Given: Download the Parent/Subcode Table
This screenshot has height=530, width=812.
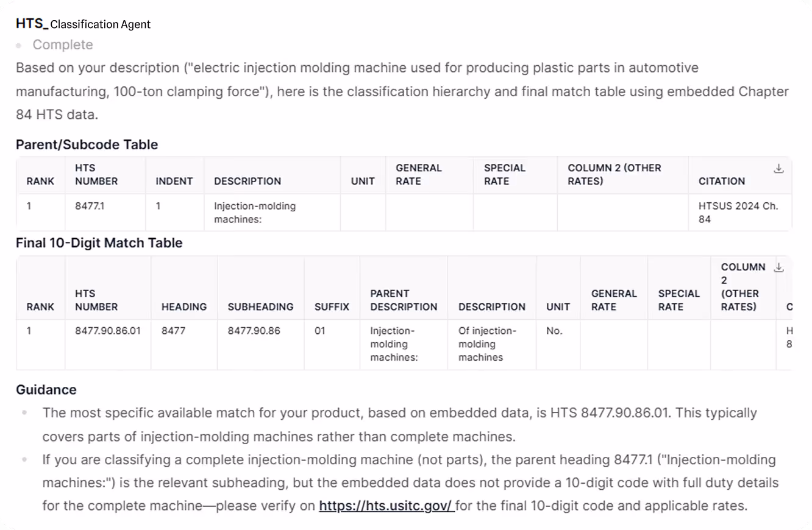Looking at the screenshot, I should (778, 169).
